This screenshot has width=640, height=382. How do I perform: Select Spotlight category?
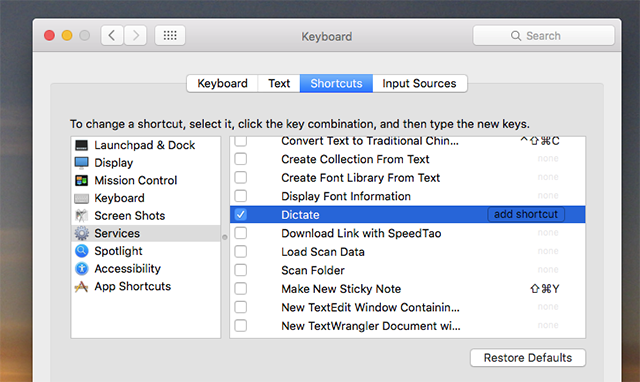coord(146,251)
